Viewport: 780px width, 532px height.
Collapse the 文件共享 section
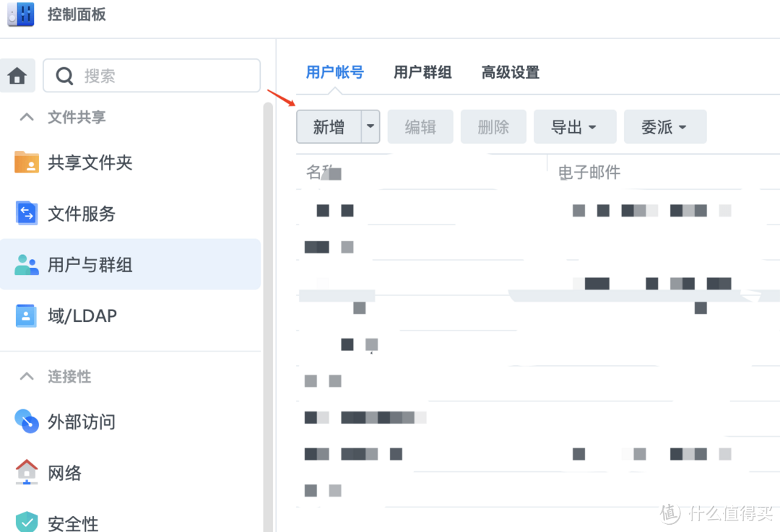tap(27, 117)
